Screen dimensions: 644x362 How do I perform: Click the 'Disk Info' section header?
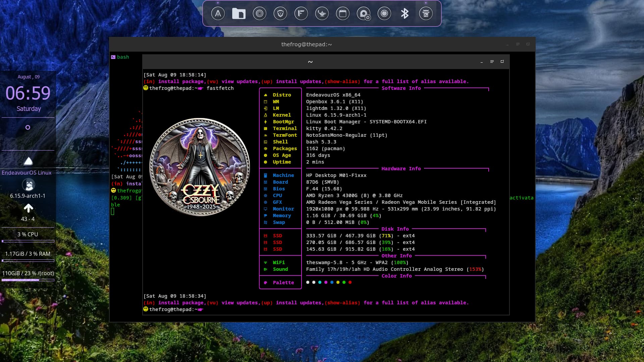point(395,229)
